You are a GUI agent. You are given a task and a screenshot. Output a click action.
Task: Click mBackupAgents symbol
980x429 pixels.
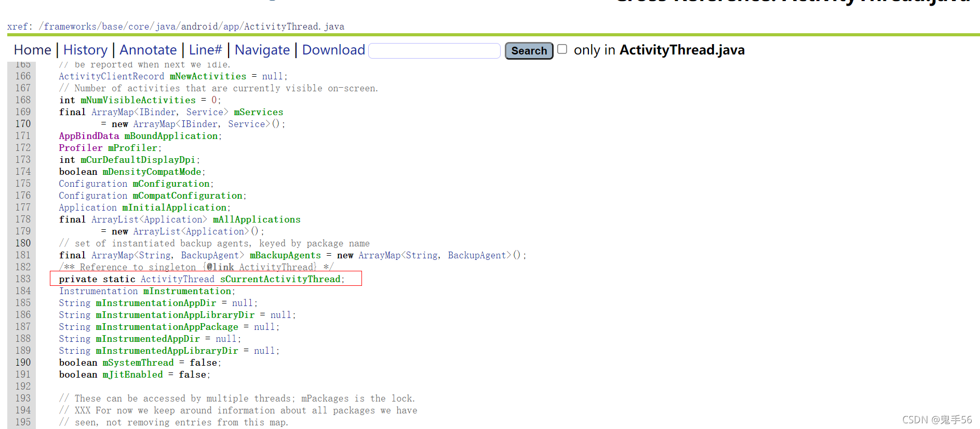[285, 255]
